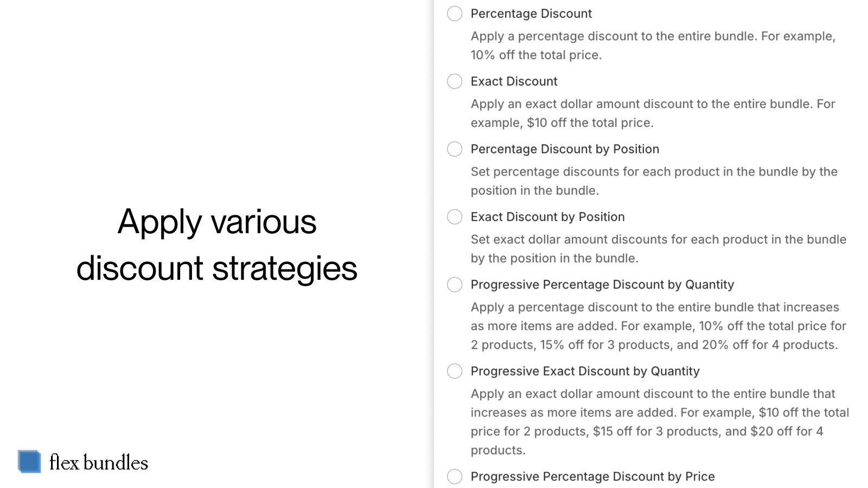
Task: Click 'Progressive Percentage Discount by Price' label text
Action: (x=592, y=477)
